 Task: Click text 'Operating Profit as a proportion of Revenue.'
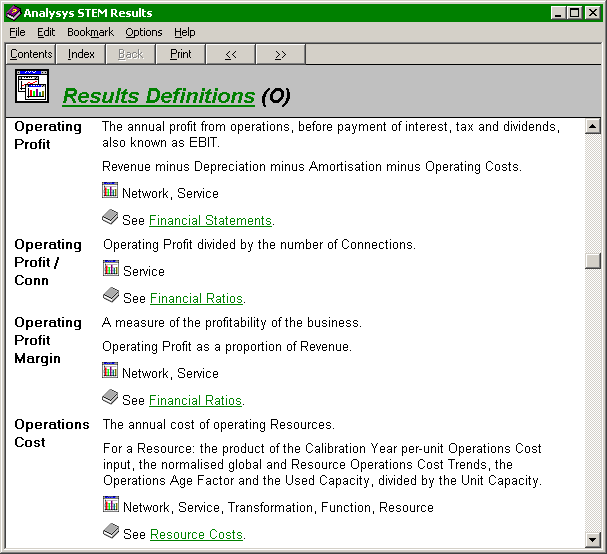click(x=227, y=346)
